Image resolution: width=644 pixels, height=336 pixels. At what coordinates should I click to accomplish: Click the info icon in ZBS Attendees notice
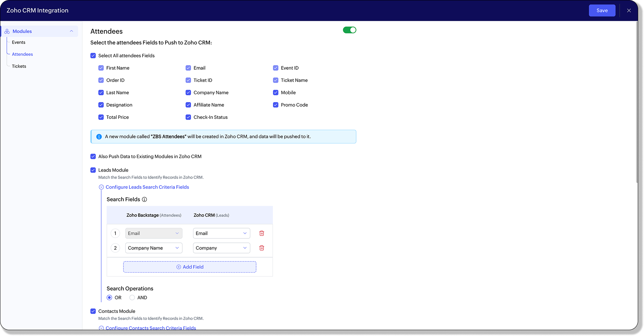pyautogui.click(x=99, y=137)
